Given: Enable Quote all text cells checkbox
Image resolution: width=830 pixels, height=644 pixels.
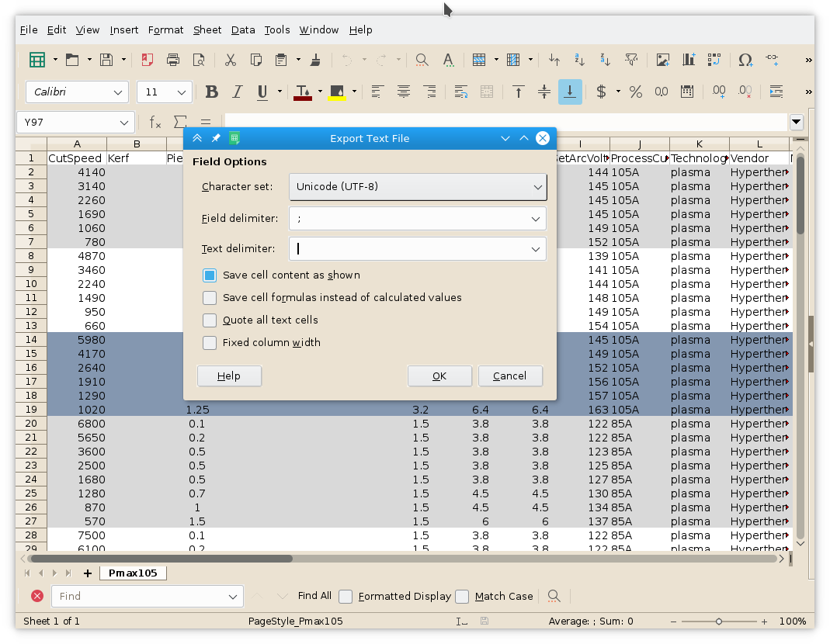Looking at the screenshot, I should [x=210, y=320].
